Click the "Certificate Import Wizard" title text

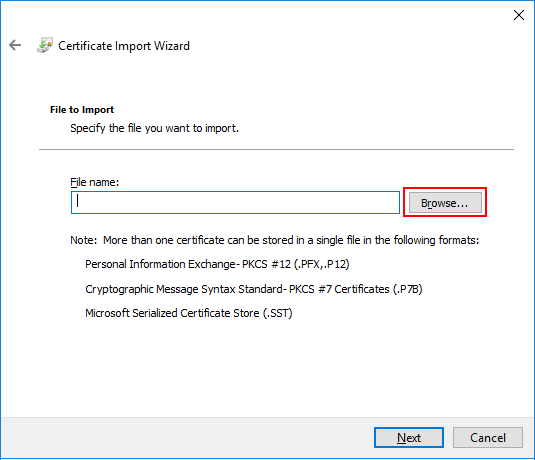[124, 46]
